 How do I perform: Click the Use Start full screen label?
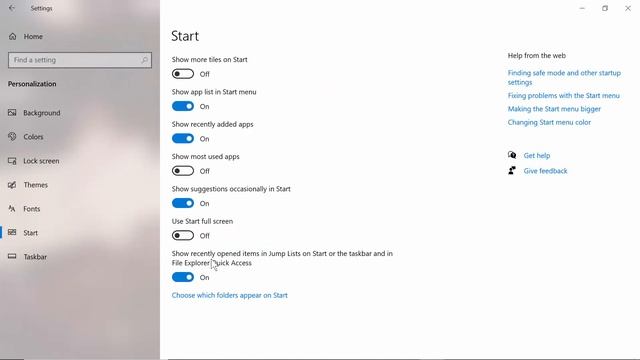pyautogui.click(x=202, y=221)
